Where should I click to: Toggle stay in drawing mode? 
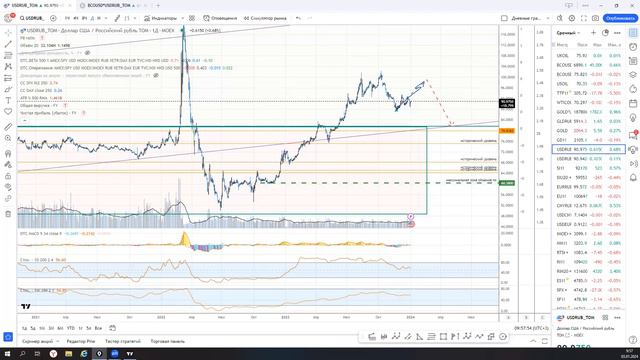[x=8, y=165]
